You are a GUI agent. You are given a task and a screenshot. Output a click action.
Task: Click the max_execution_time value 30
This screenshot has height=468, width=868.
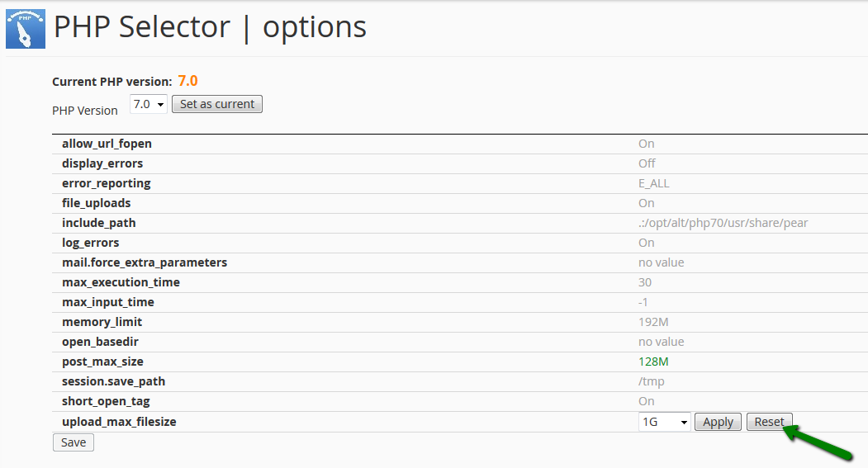tap(645, 282)
